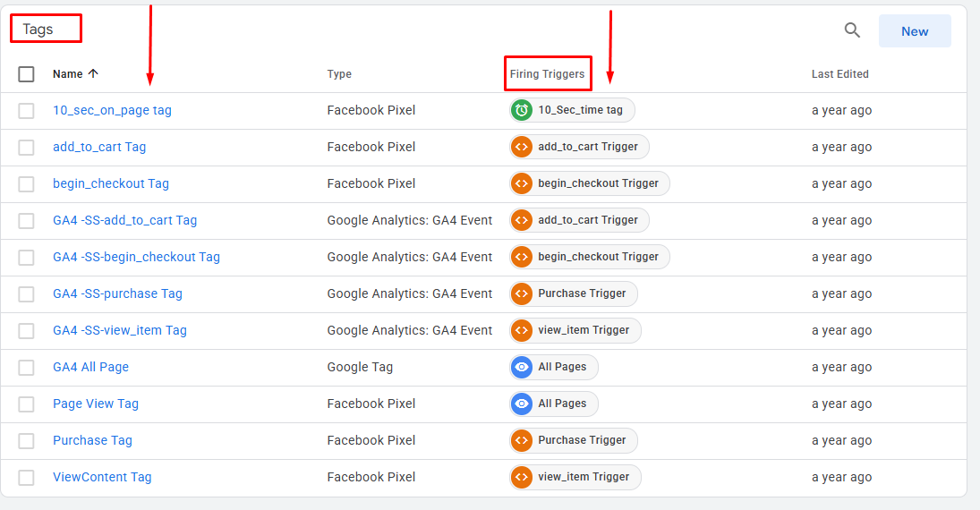The height and width of the screenshot is (510, 980).
Task: Sort by Name column ascending arrow
Action: 93,73
